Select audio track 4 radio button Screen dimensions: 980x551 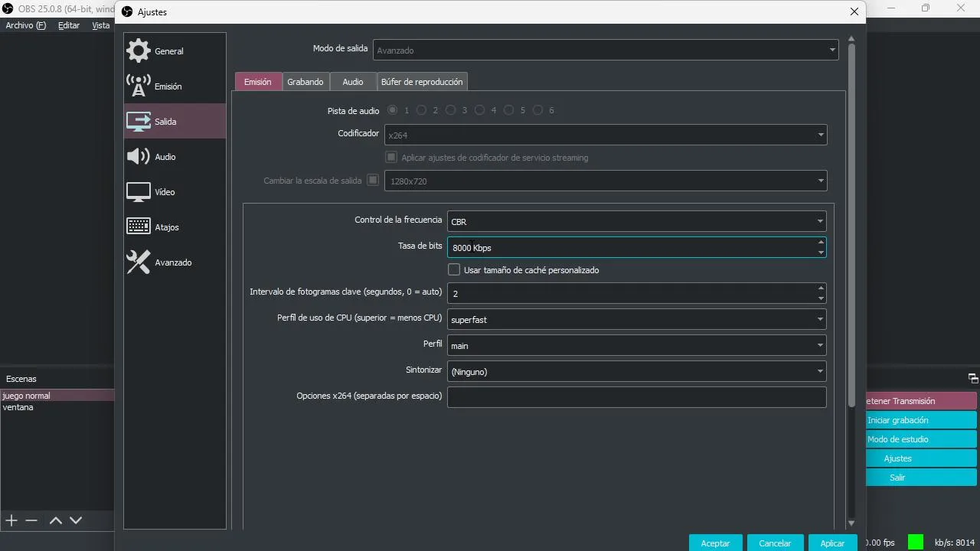(x=479, y=110)
